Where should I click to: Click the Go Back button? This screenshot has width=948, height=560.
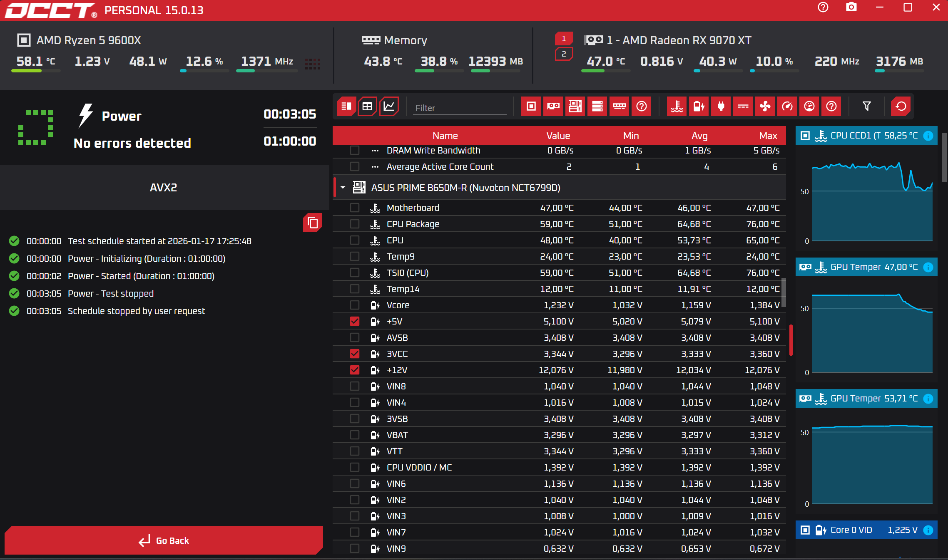tap(164, 540)
